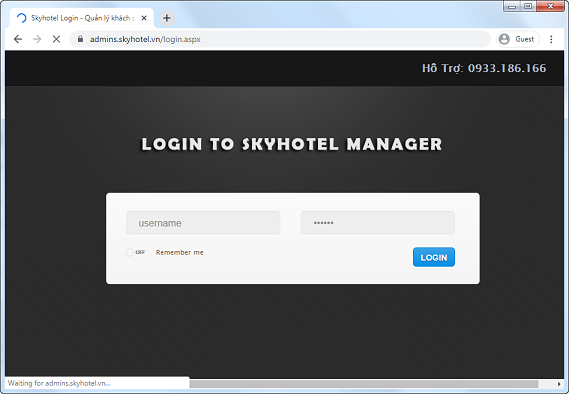
Task: Close the browser window
Action: (x=550, y=6)
